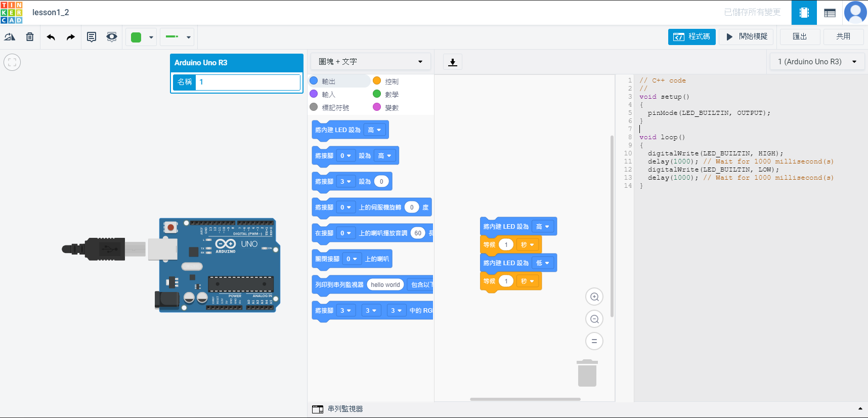Image resolution: width=868 pixels, height=418 pixels.
Task: Open the 串列監視器 serial monitor
Action: pyautogui.click(x=338, y=409)
